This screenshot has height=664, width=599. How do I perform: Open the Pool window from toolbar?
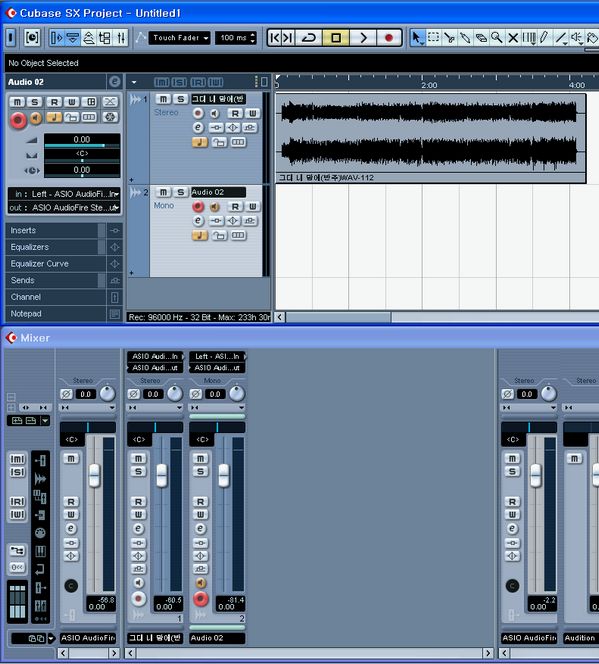point(105,38)
